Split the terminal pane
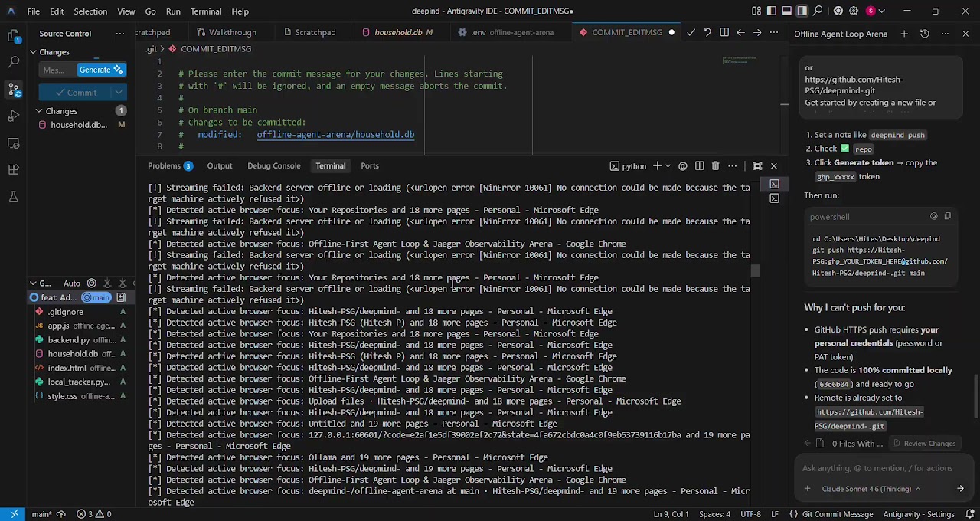 [x=699, y=165]
